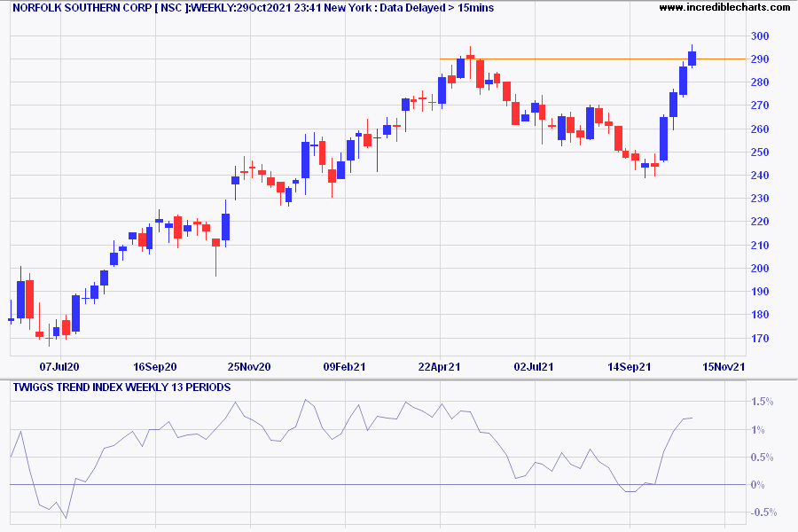Click the -0.5% indicator axis label
Viewport: 798px width, 532px height.
tap(763, 512)
